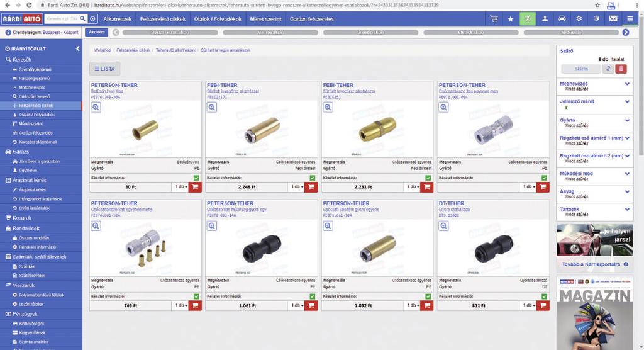Open the hamburger menu icon

[x=630, y=19]
